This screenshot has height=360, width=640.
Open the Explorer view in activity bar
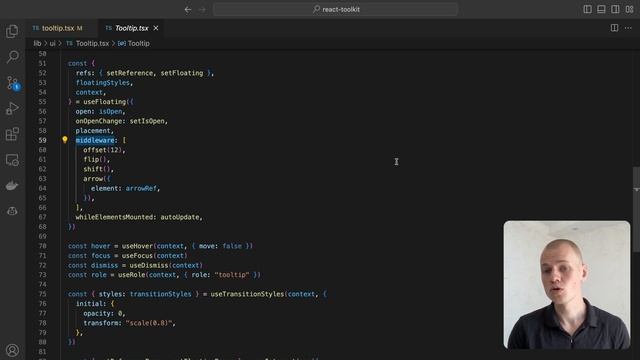coord(12,31)
